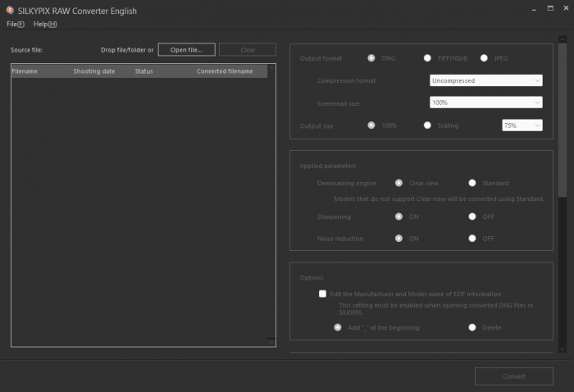Expand the Compression format dropdown
The width and height of the screenshot is (574, 392).
[x=485, y=80]
